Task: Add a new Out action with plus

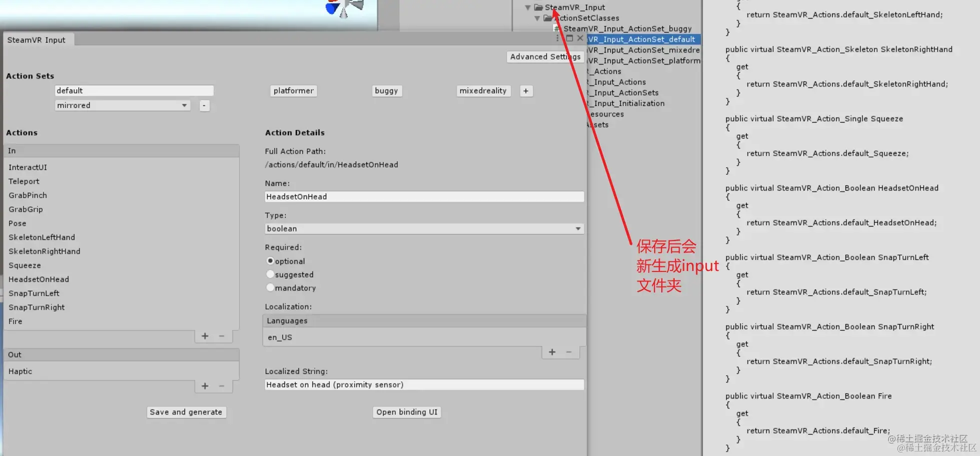Action: pyautogui.click(x=205, y=386)
